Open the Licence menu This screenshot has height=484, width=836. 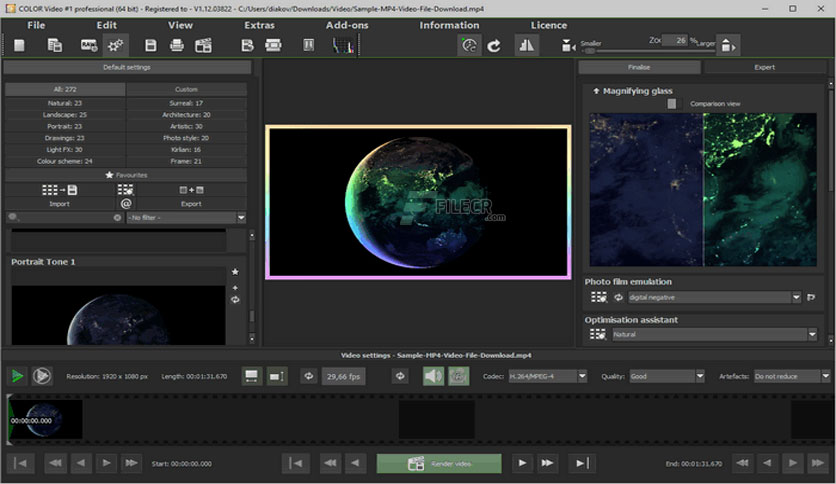click(549, 25)
